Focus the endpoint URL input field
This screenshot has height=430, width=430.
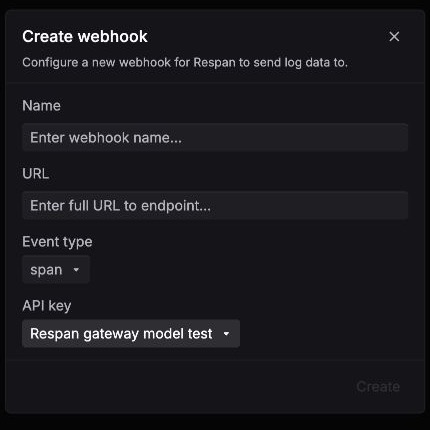click(x=215, y=205)
